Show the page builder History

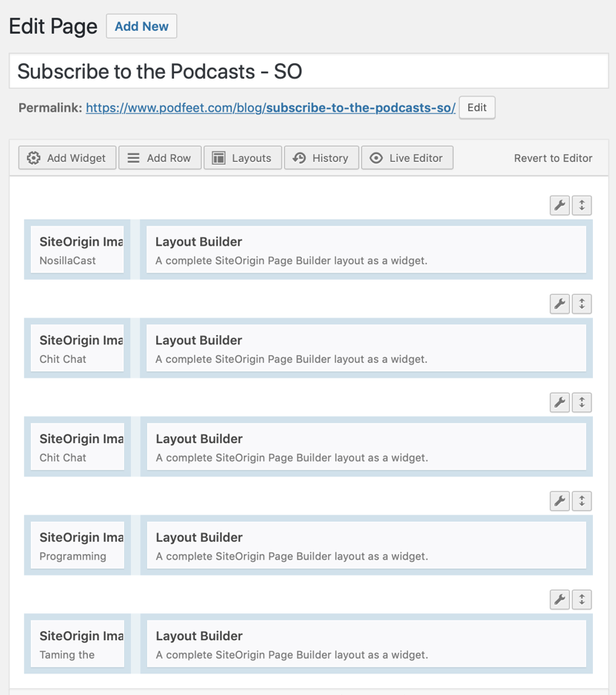tap(321, 158)
